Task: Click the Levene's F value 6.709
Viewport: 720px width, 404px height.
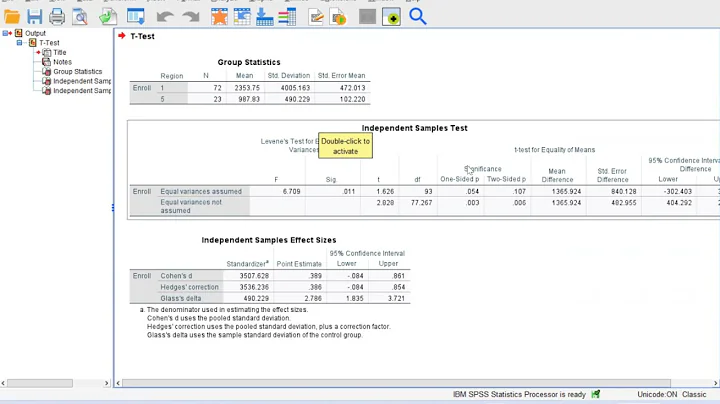Action: pos(292,191)
